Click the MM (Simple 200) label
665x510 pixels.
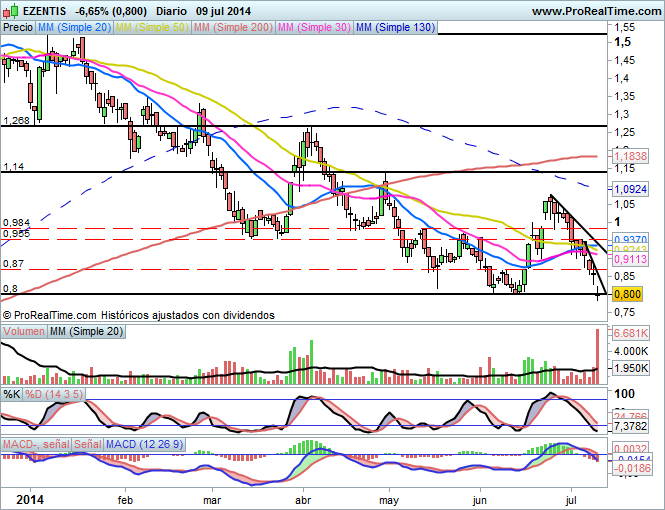pos(233,28)
